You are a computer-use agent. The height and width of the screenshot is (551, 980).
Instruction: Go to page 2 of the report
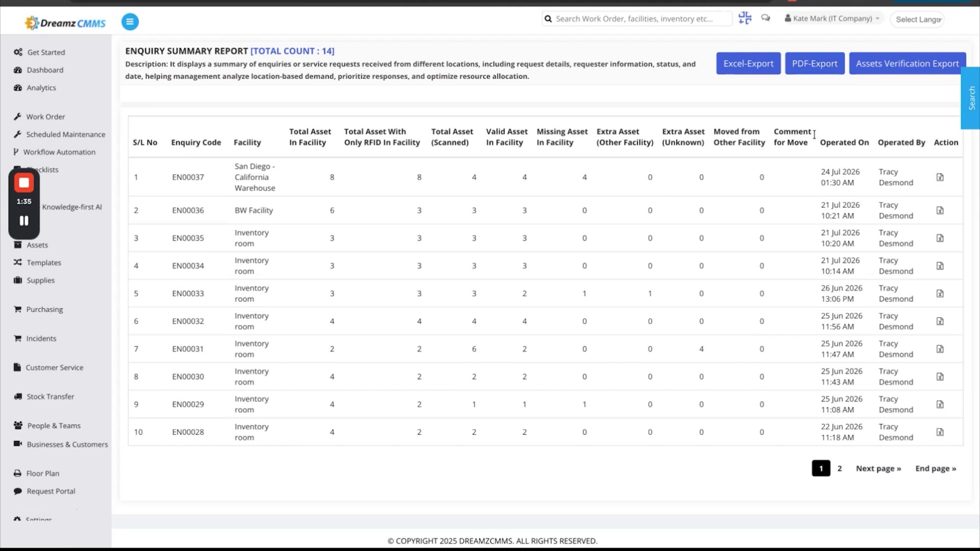(840, 468)
